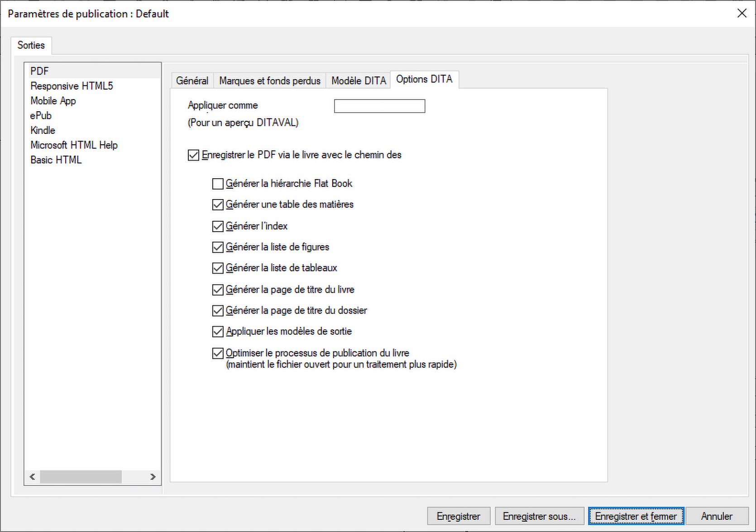Uncheck Optimiser le processus de publication
The width and height of the screenshot is (756, 532).
[x=218, y=353]
